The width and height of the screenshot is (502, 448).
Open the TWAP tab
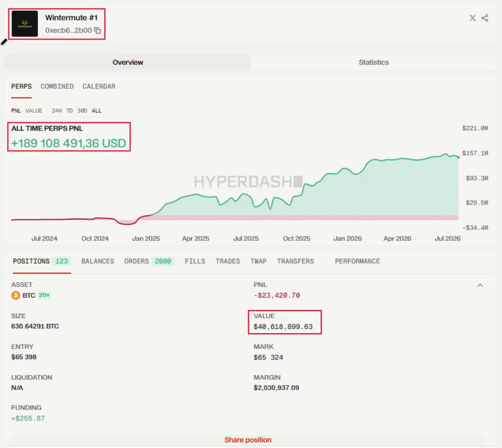(x=259, y=261)
